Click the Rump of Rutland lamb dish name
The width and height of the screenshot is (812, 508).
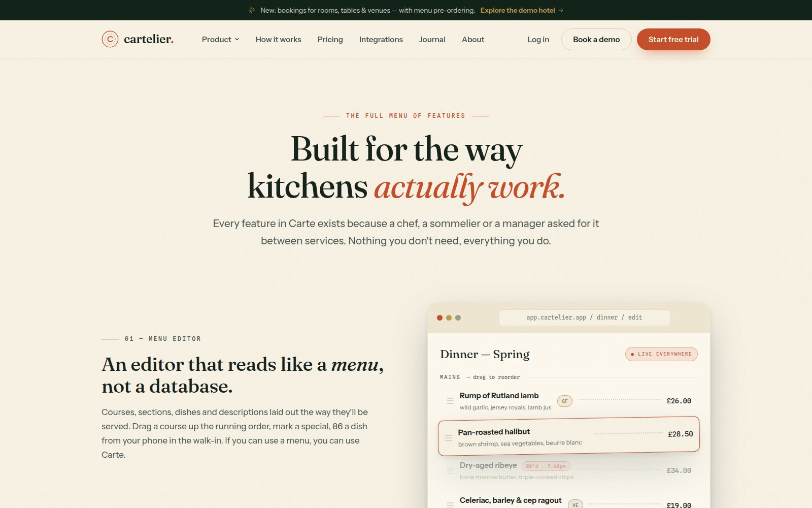[x=499, y=396]
